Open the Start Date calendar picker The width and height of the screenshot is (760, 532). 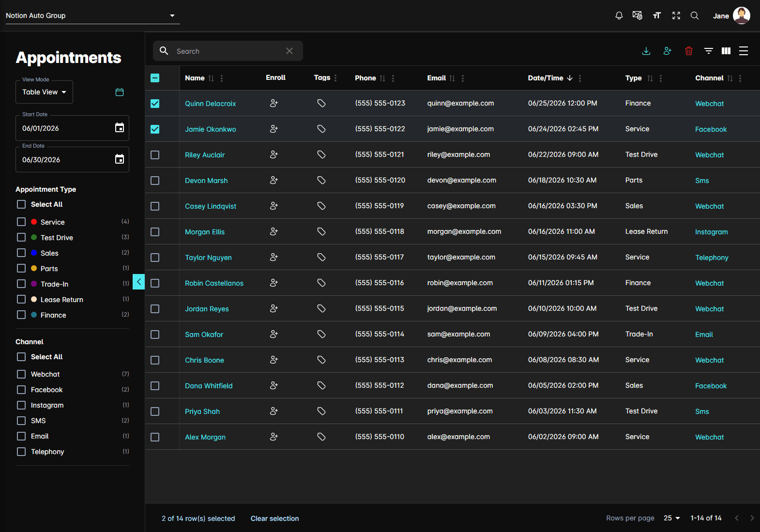(x=120, y=128)
